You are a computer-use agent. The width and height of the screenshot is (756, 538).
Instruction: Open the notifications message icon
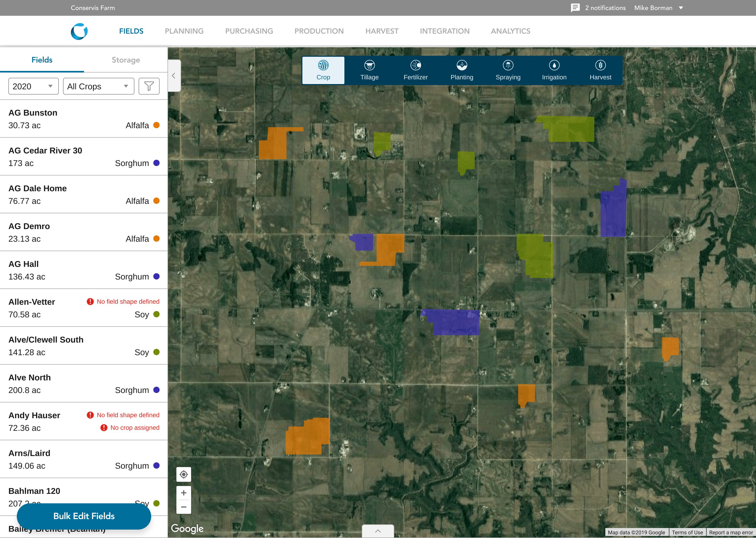point(575,8)
